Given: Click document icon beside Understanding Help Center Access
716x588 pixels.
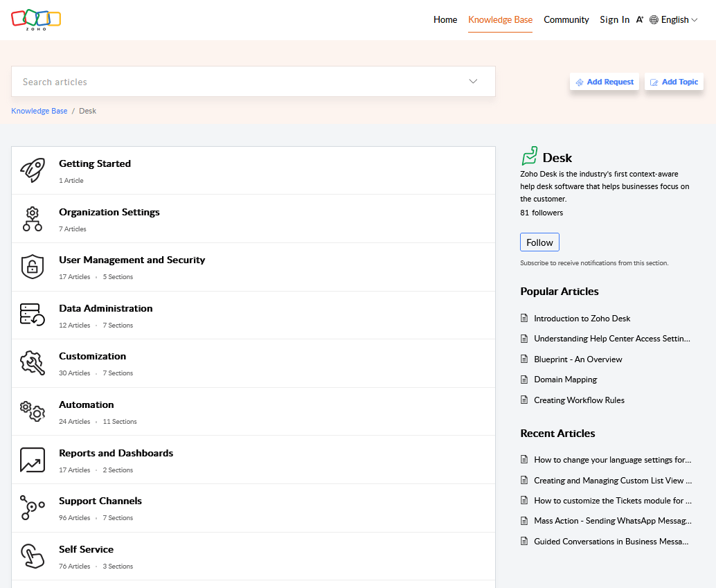Looking at the screenshot, I should pyautogui.click(x=524, y=339).
